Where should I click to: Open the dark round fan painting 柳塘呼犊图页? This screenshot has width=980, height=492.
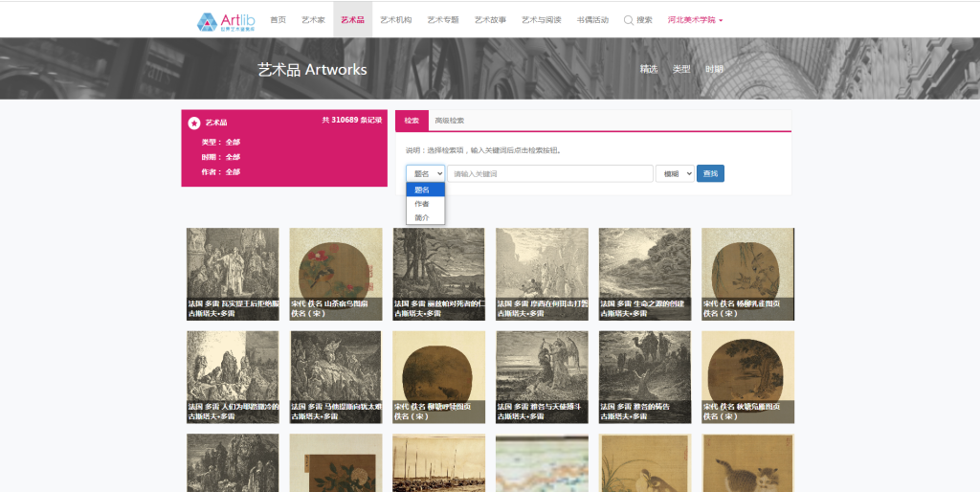coord(438,377)
